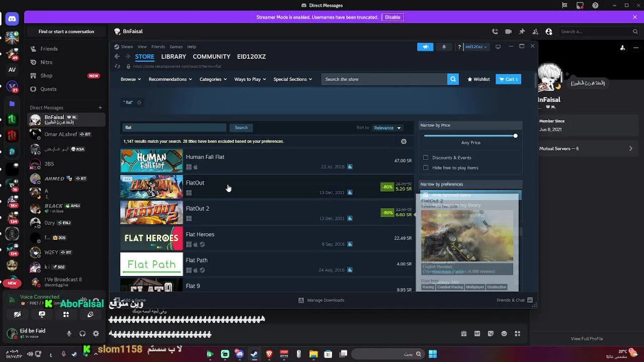The height and width of the screenshot is (362, 644).
Task: Open soundboard in Discord voice panel
Action: point(91,314)
